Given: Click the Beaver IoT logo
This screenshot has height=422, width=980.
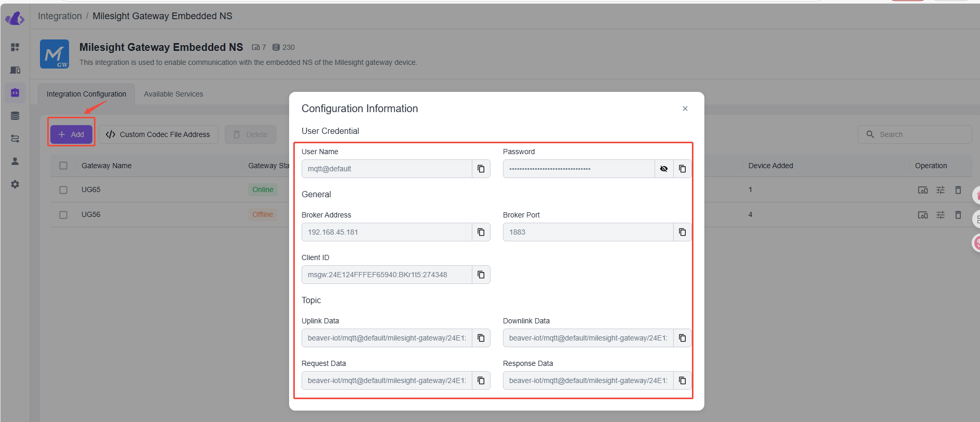Looking at the screenshot, I should coord(15,19).
